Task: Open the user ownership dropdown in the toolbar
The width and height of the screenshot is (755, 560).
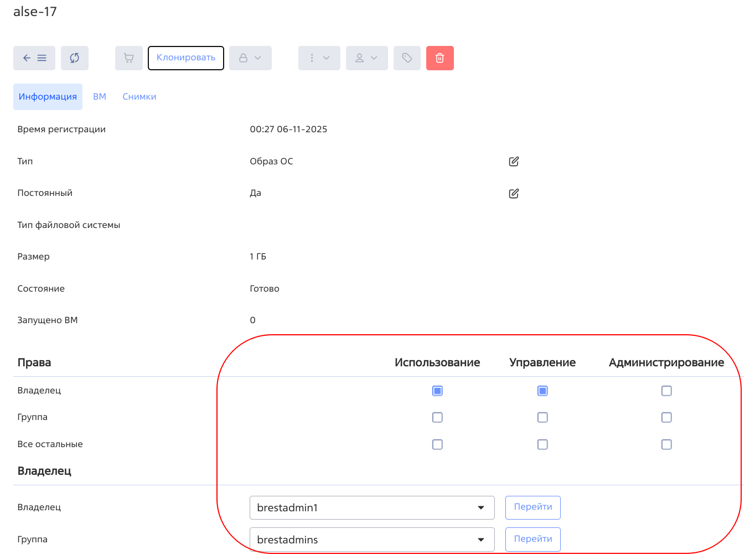Action: (x=366, y=58)
